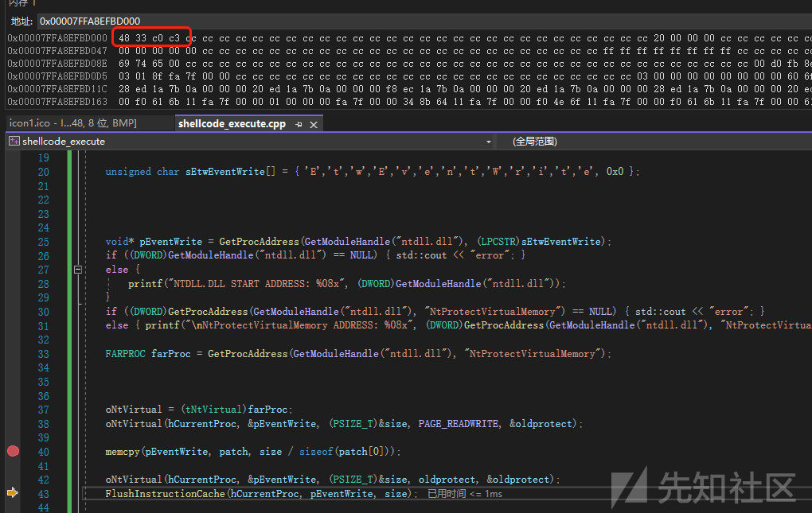Click memory row address 0x00007FFA8EFBD163
This screenshot has width=812, height=513.
pyautogui.click(x=57, y=102)
